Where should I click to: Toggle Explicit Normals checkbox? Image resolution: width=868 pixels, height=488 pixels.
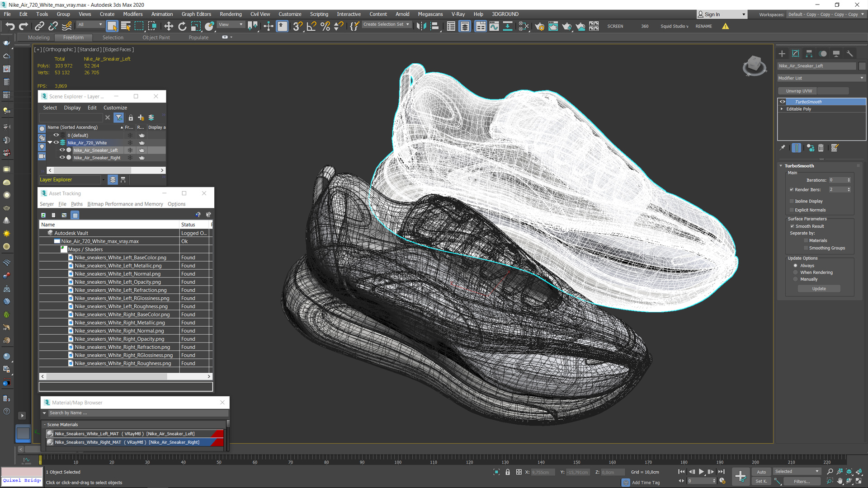point(792,210)
